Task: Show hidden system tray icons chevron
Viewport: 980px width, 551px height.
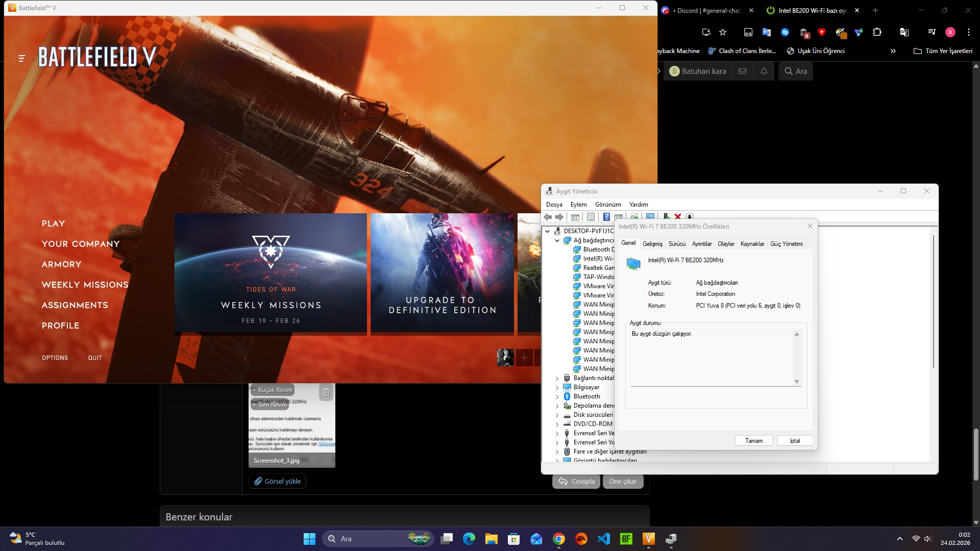Action: [x=899, y=539]
